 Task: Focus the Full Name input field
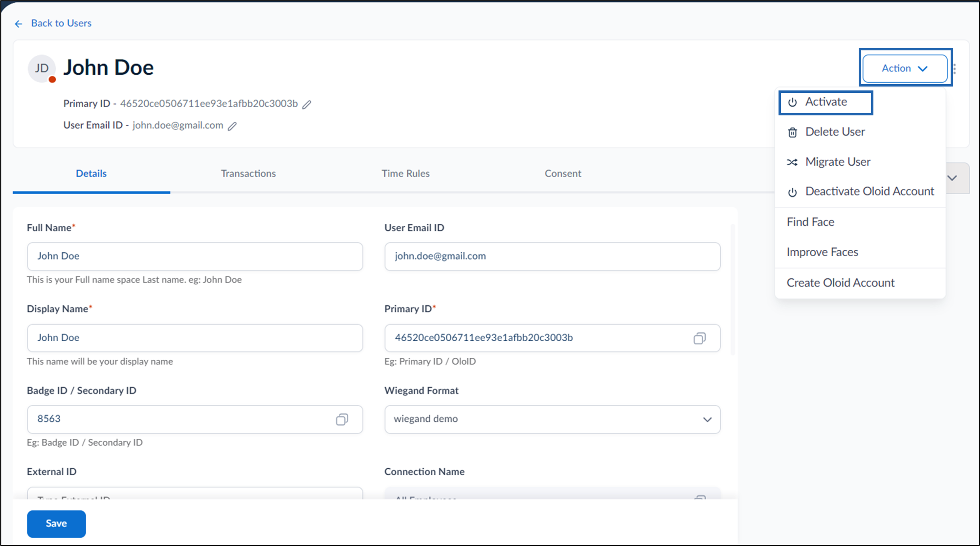[195, 257]
